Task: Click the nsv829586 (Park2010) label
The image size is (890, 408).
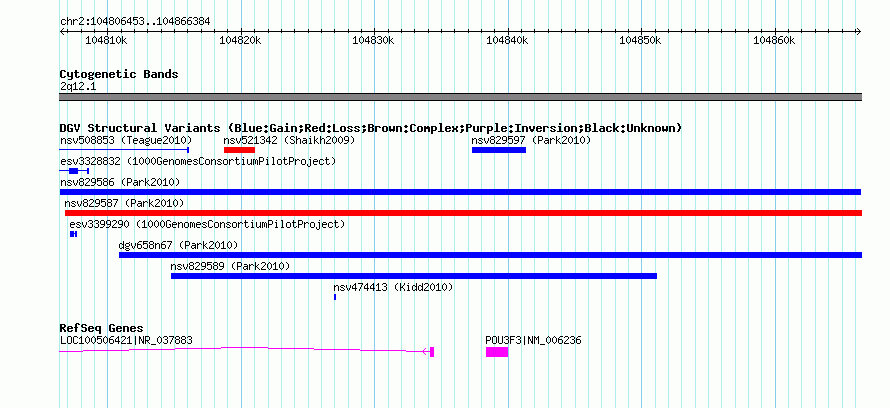Action: point(120,182)
